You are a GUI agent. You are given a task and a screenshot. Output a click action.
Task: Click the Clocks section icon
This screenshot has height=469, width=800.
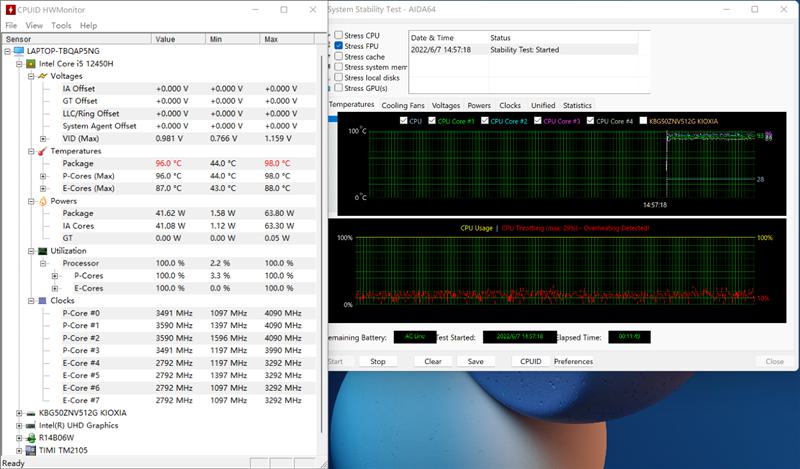(x=43, y=301)
